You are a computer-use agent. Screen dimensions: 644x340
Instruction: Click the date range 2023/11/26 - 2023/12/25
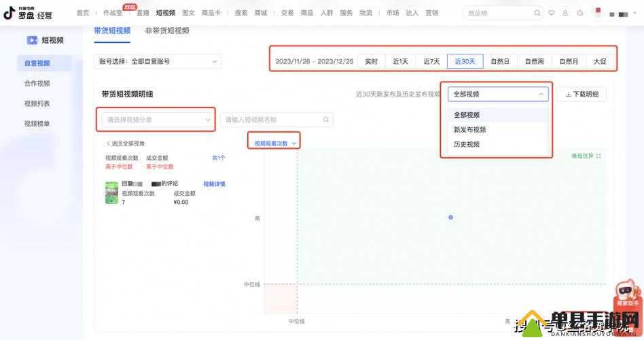pyautogui.click(x=315, y=61)
